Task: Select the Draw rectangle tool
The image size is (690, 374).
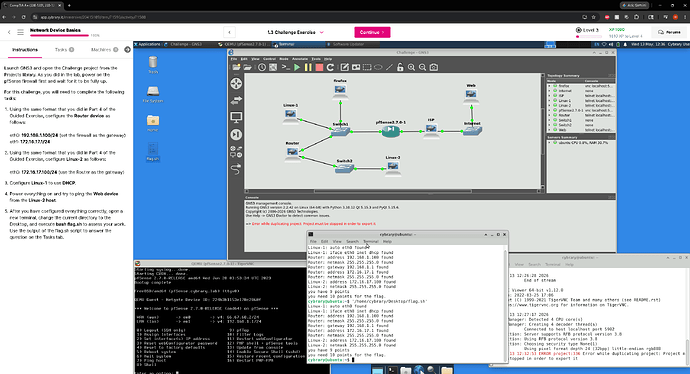Action: [367, 67]
